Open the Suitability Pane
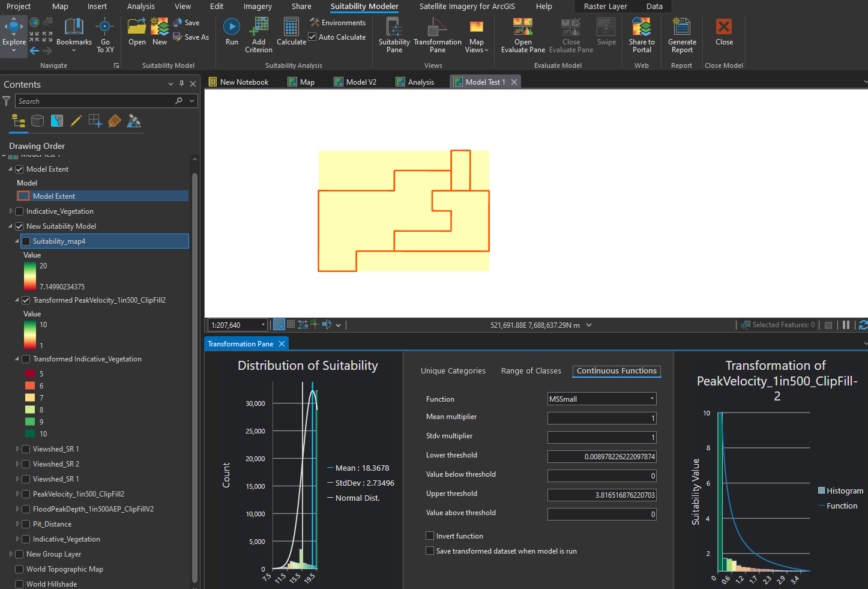 [394, 35]
